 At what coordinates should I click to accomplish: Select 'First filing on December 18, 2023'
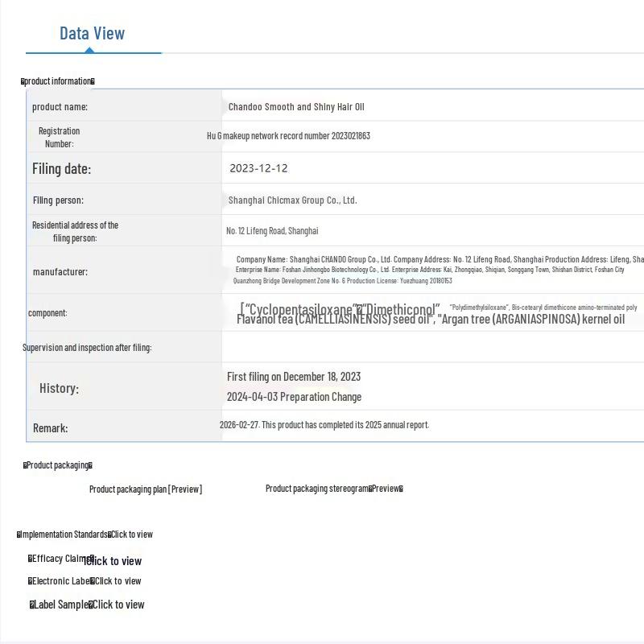point(294,377)
